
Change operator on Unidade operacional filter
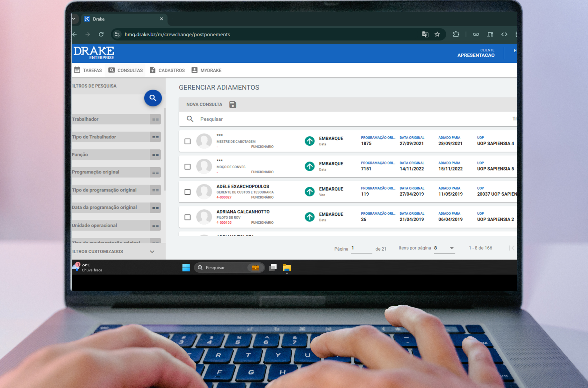click(x=155, y=225)
